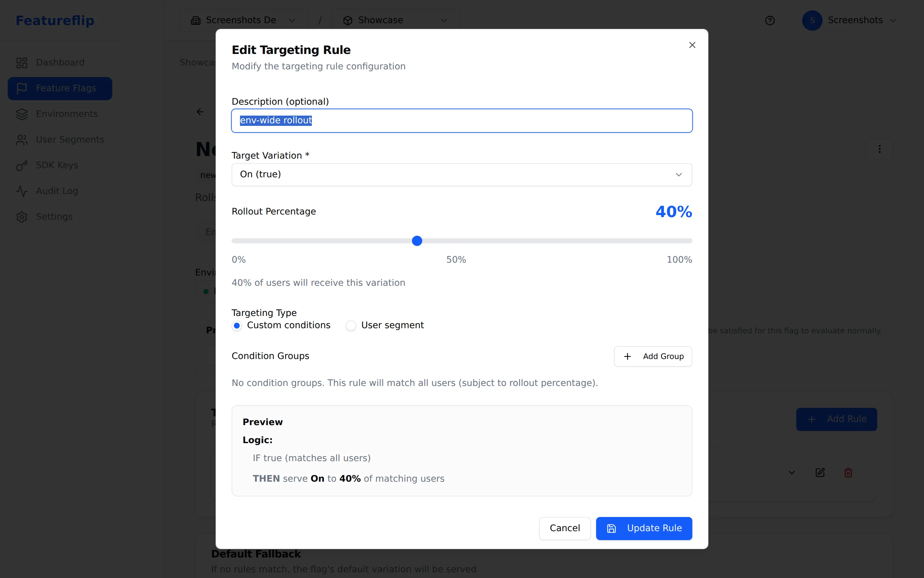Open the three-dot flag options menu
This screenshot has width=924, height=578.
879,149
